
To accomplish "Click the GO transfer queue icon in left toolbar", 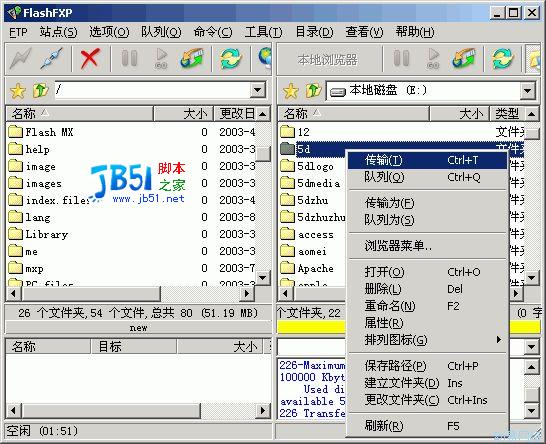I will click(161, 58).
